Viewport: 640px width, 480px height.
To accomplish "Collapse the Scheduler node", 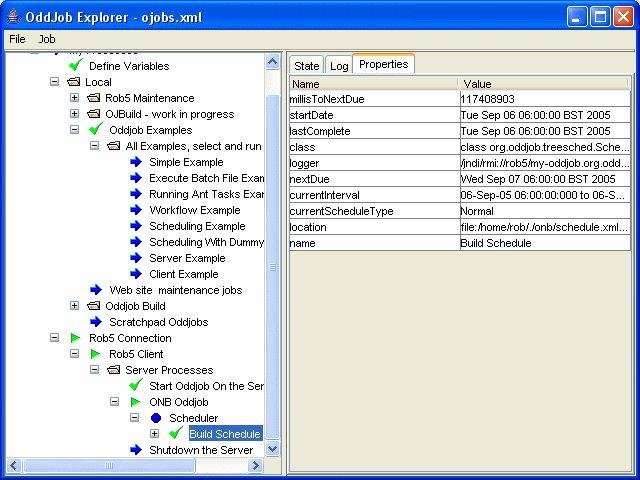I will pos(134,418).
